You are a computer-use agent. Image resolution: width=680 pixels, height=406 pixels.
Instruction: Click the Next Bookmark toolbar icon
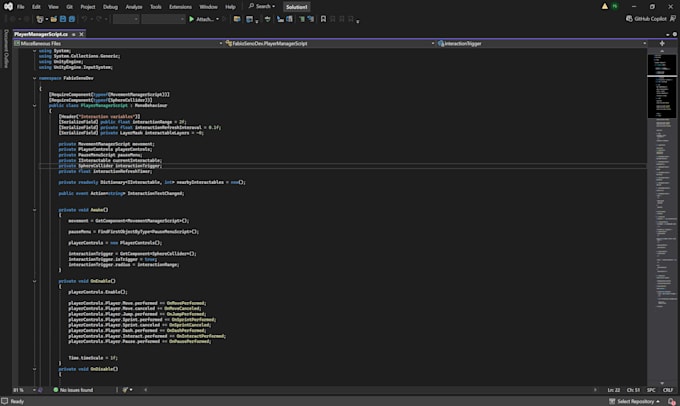[x=342, y=19]
